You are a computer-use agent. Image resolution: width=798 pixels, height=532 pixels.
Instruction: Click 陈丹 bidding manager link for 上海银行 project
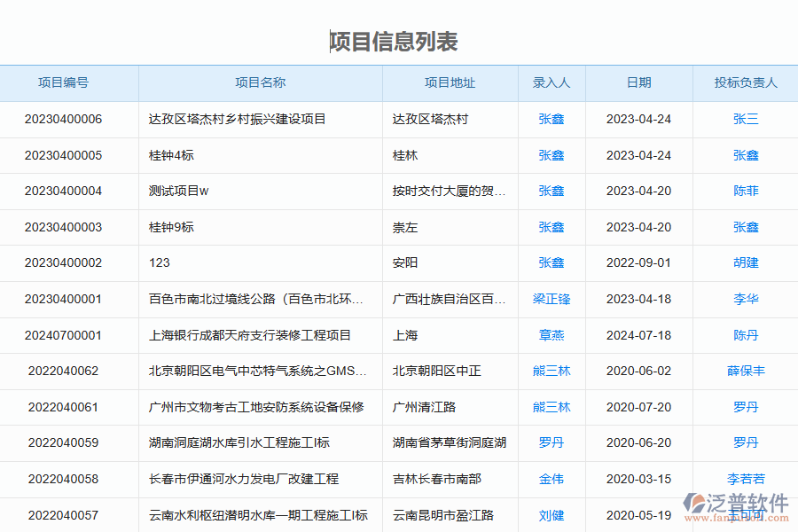coord(745,335)
